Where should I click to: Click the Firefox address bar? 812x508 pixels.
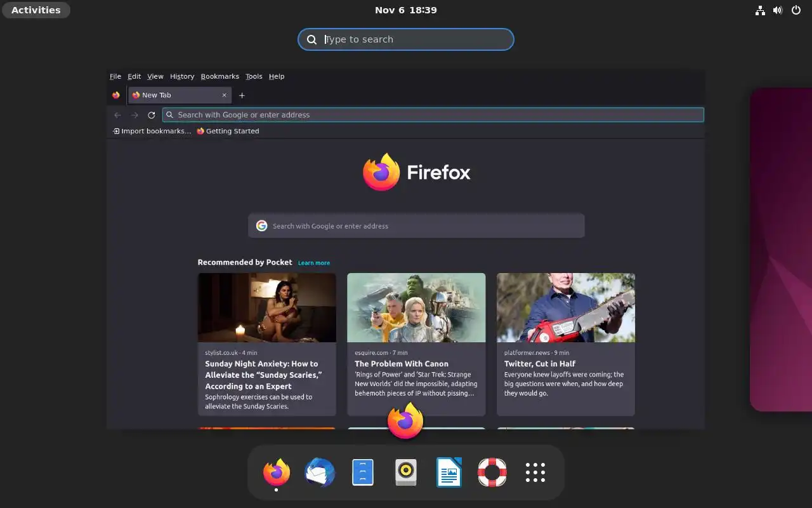click(433, 115)
